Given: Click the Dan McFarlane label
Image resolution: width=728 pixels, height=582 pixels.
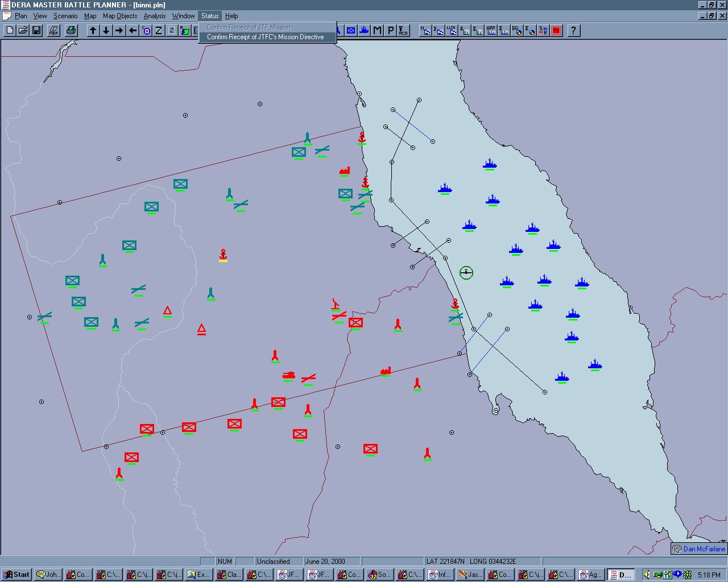Looking at the screenshot, I should click(x=704, y=549).
